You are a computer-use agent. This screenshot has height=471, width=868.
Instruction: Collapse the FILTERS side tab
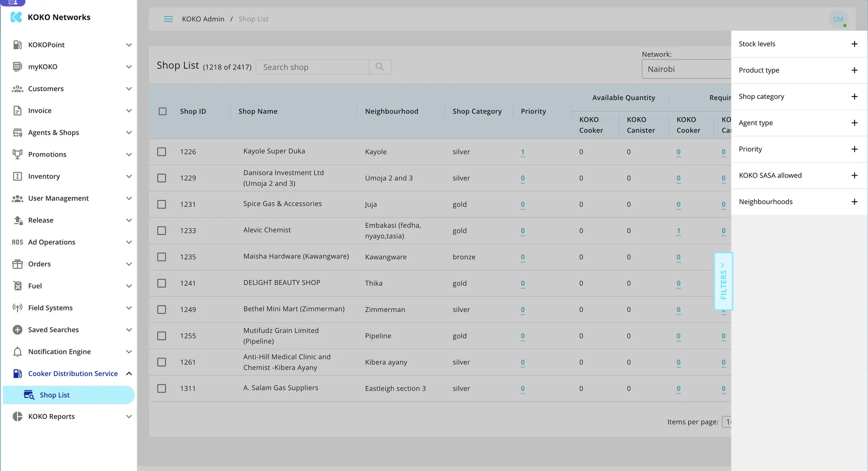[723, 281]
